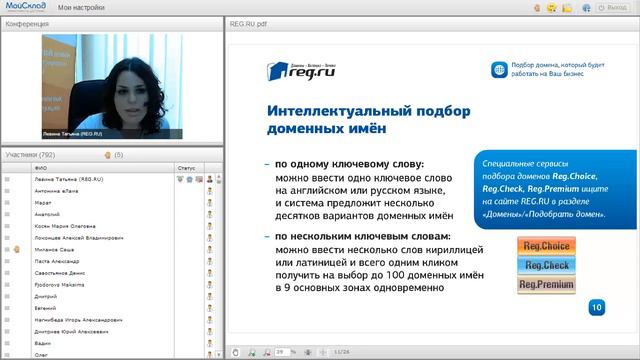The height and width of the screenshot is (360, 640).
Task: Click the page counter 11/26
Action: tap(342, 352)
